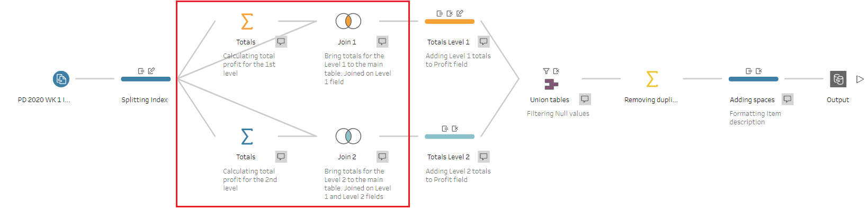Screen dimensions: 868x209
Task: Click the Totals Level 2 step label
Action: click(449, 157)
